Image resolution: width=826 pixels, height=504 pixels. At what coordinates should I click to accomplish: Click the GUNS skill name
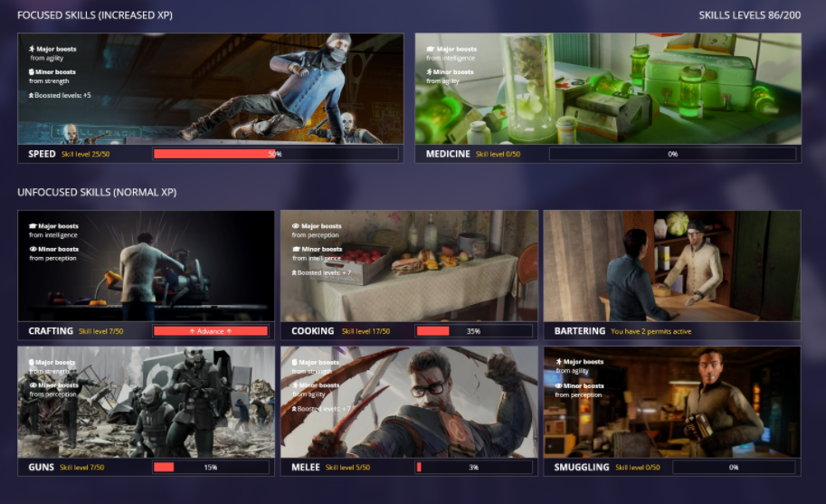(41, 467)
